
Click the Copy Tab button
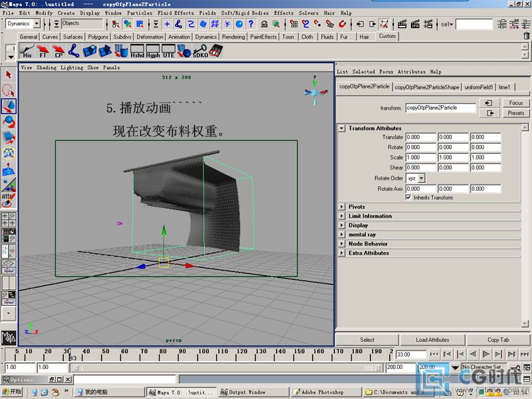tap(498, 340)
